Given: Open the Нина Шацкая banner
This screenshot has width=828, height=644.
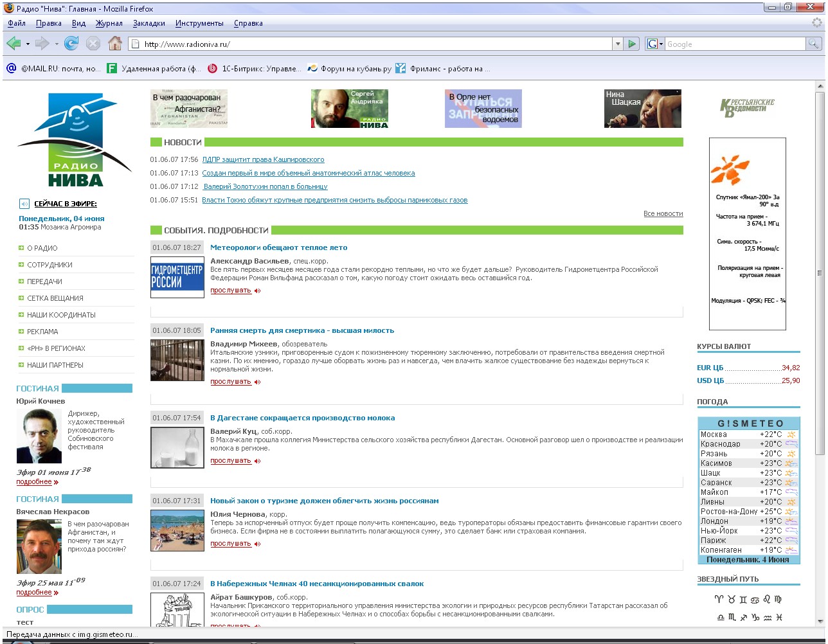Looking at the screenshot, I should pos(643,109).
